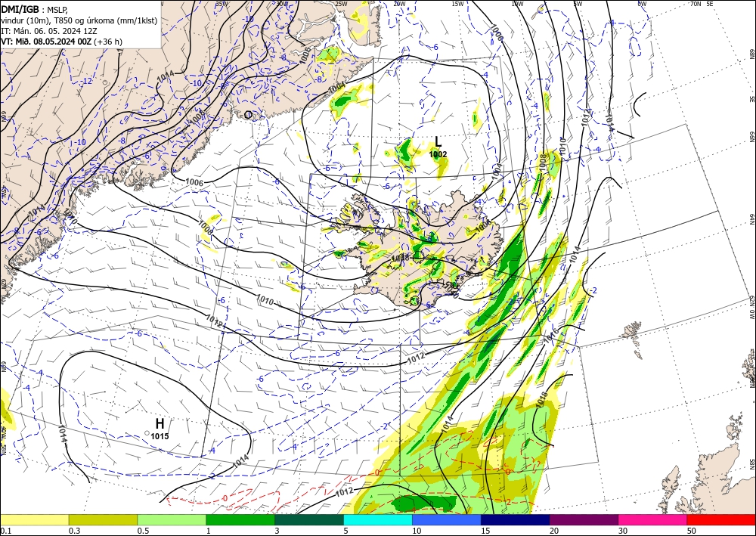Click the '70N' latitude label

pyautogui.click(x=696, y=3)
